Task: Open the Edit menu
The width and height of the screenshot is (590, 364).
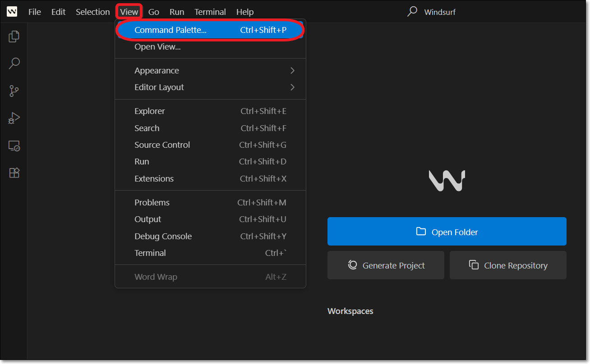Action: 58,12
